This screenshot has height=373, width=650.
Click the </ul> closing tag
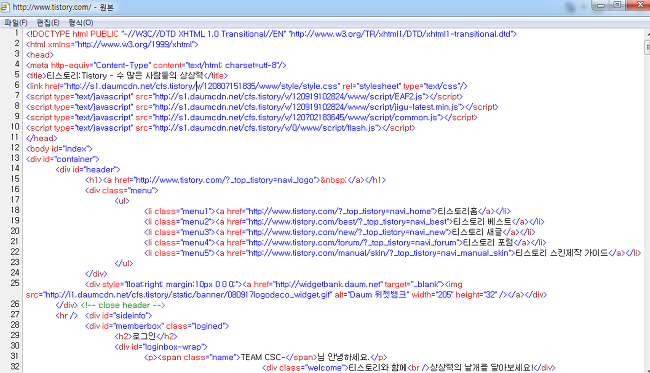pyautogui.click(x=124, y=263)
